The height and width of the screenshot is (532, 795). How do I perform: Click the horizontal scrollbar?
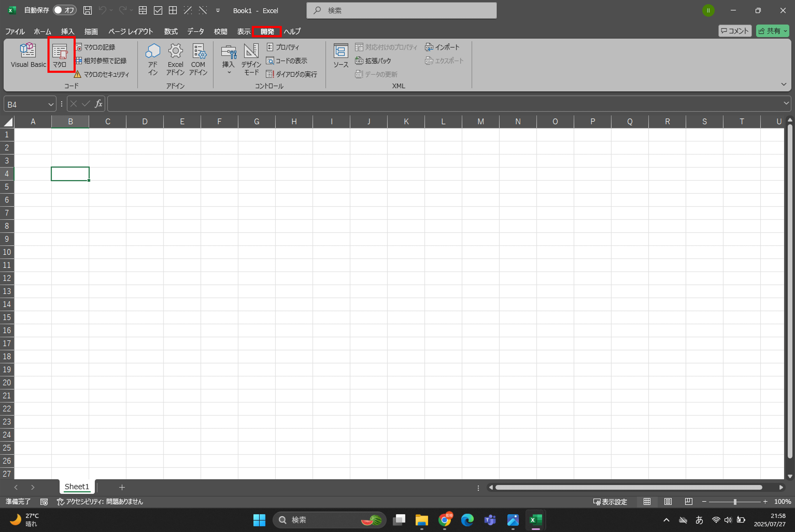(628, 487)
